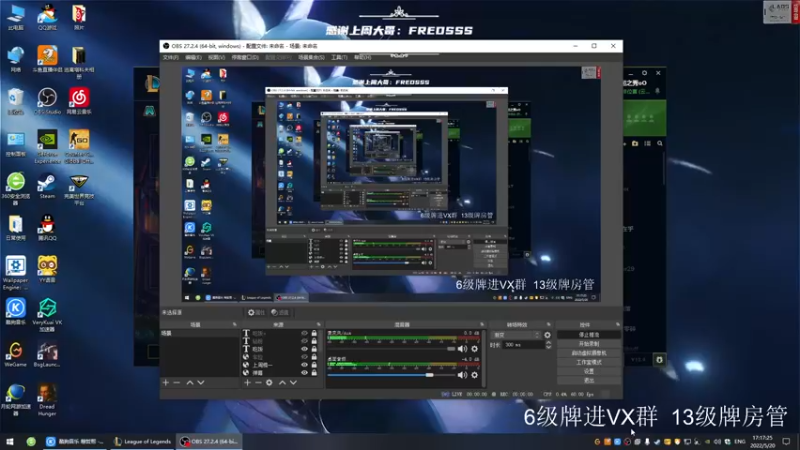Open source properties gear in sources toolbar

pos(269,382)
